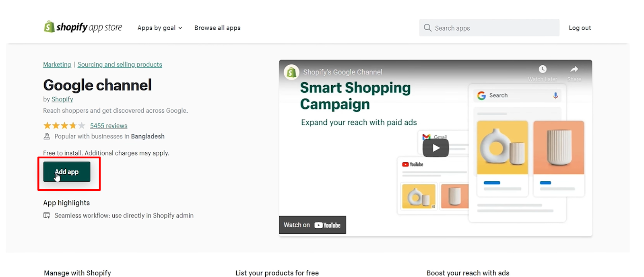
Task: Open the Marketing category link
Action: point(57,64)
